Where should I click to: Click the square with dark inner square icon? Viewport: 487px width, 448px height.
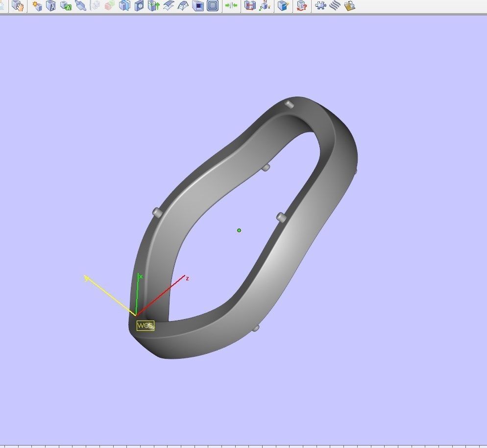pos(198,5)
